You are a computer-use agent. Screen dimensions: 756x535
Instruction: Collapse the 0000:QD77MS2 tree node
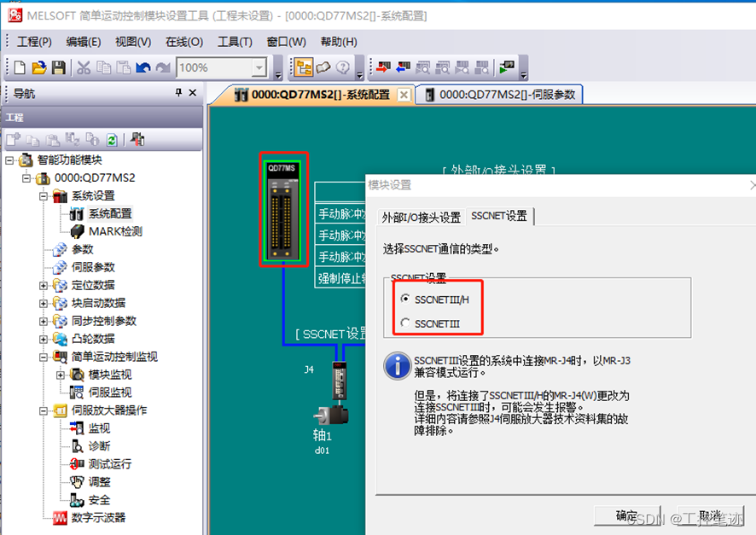click(x=26, y=177)
